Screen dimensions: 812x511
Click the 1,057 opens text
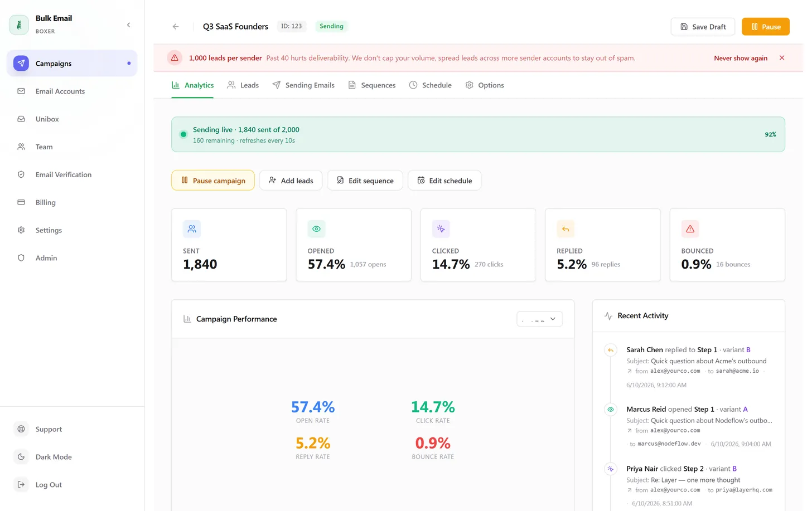pyautogui.click(x=368, y=264)
